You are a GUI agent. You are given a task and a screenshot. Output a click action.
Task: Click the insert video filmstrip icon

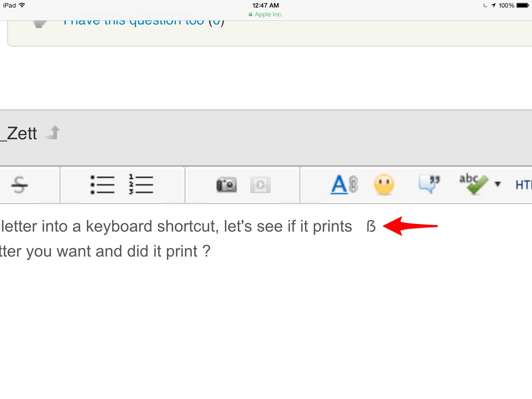tap(260, 185)
